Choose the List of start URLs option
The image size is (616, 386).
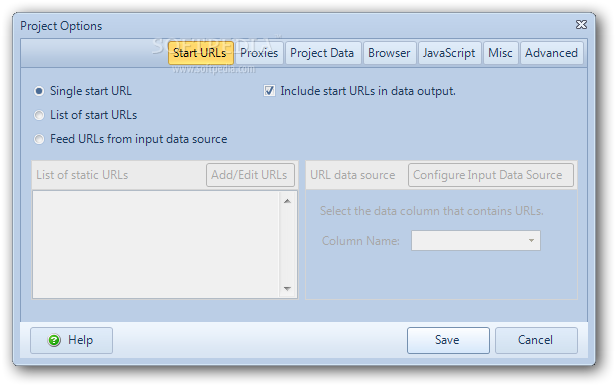tap(39, 115)
